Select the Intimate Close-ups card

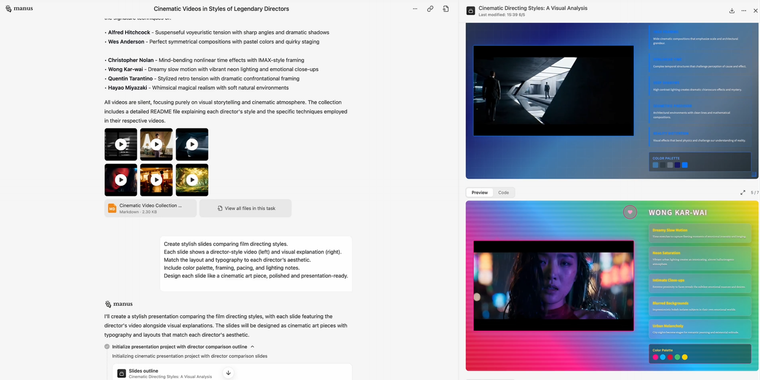pos(699,283)
